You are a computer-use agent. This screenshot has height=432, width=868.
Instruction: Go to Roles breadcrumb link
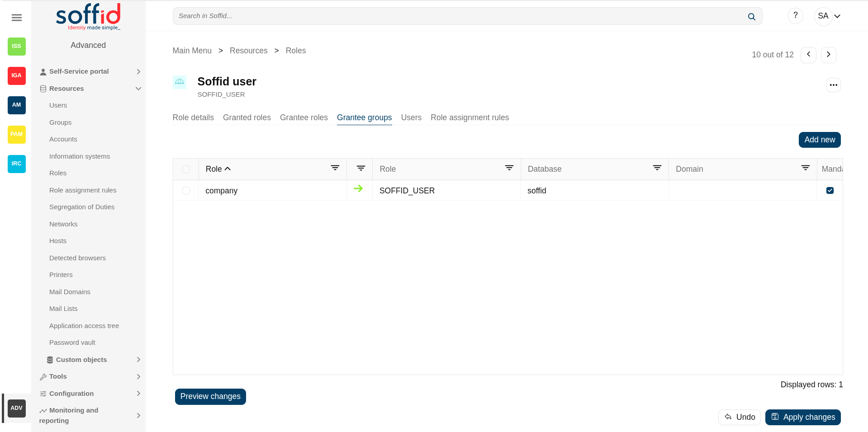click(296, 51)
